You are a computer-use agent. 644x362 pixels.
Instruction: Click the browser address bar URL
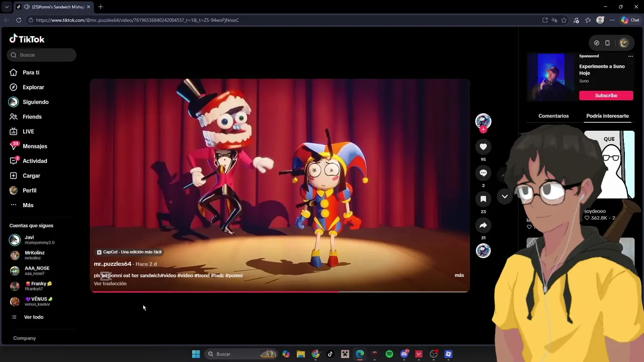coord(137,20)
